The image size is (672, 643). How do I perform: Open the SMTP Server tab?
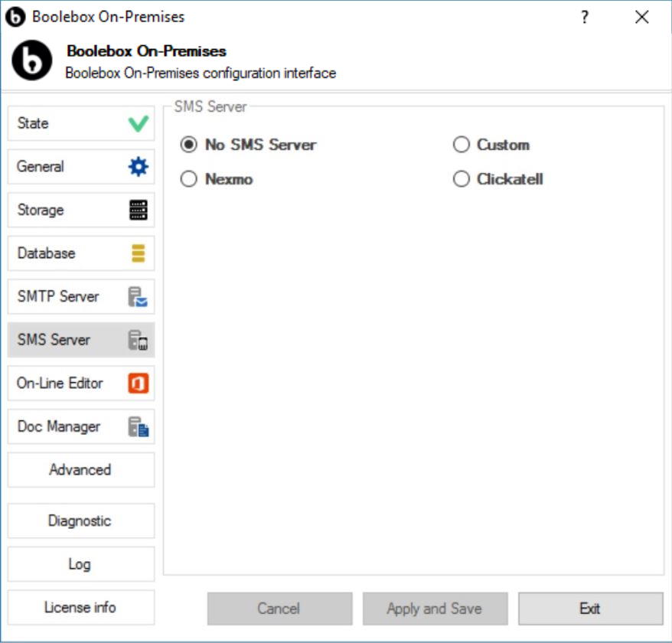point(81,297)
